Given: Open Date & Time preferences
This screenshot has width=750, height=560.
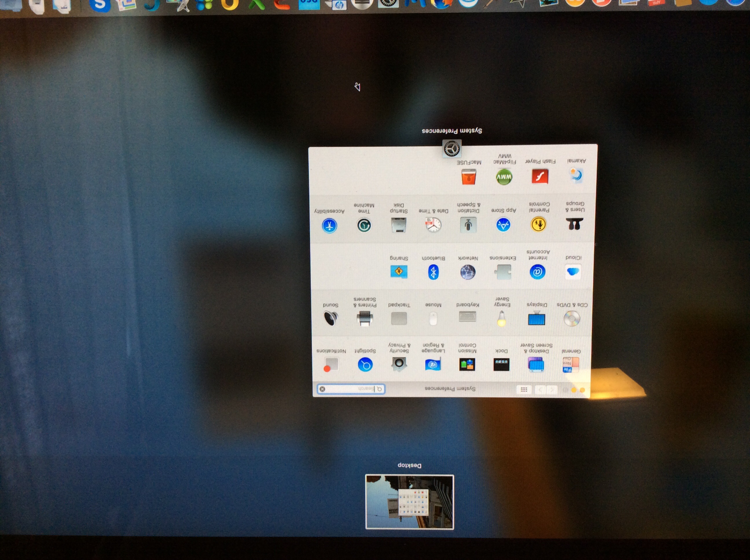Looking at the screenshot, I should 433,225.
